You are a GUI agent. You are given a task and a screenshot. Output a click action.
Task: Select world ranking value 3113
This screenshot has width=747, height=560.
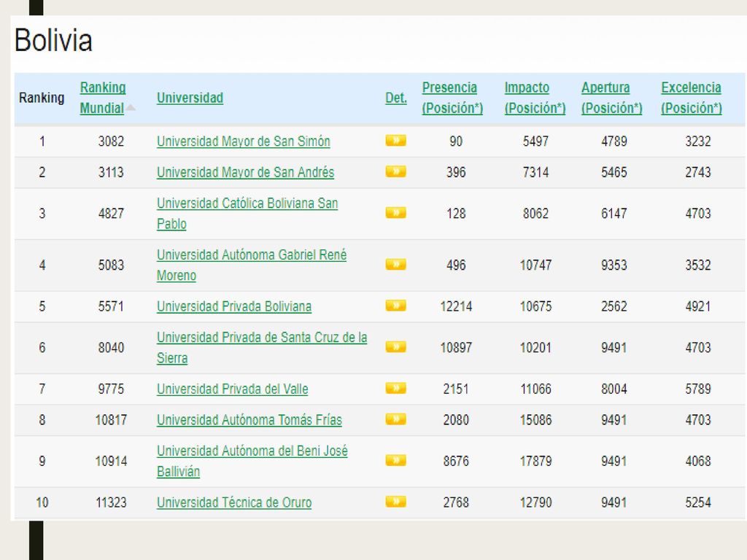(111, 172)
